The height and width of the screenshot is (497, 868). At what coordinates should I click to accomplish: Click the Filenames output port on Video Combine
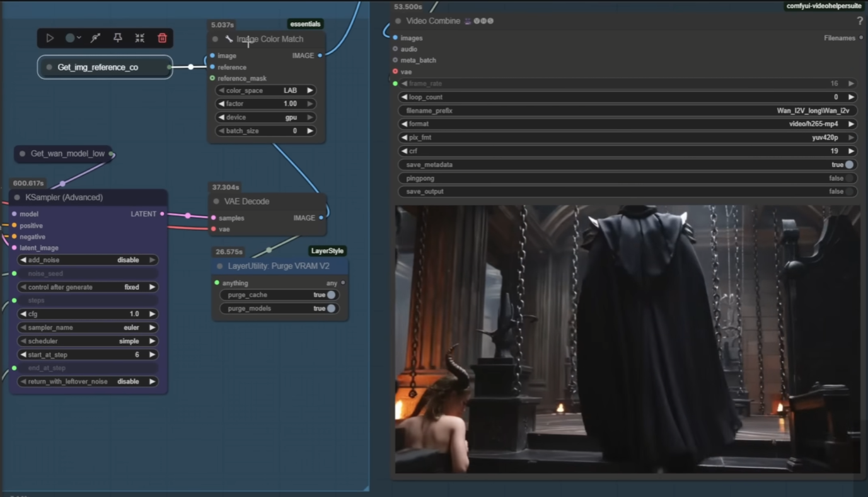[x=861, y=38]
